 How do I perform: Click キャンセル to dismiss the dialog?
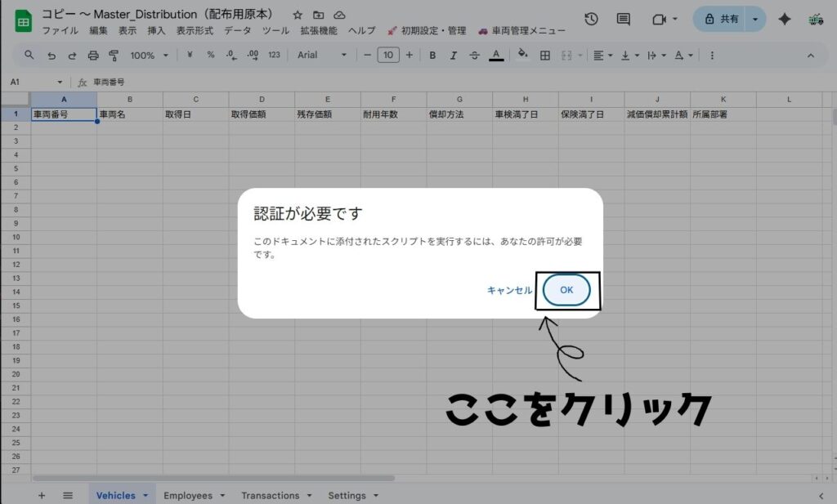coord(509,290)
